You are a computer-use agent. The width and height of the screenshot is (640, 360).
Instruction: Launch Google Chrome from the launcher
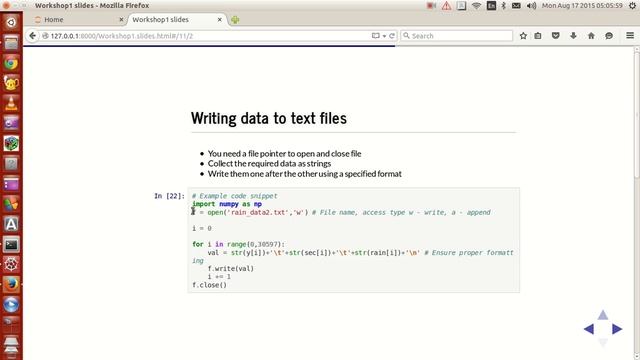pos(11,63)
